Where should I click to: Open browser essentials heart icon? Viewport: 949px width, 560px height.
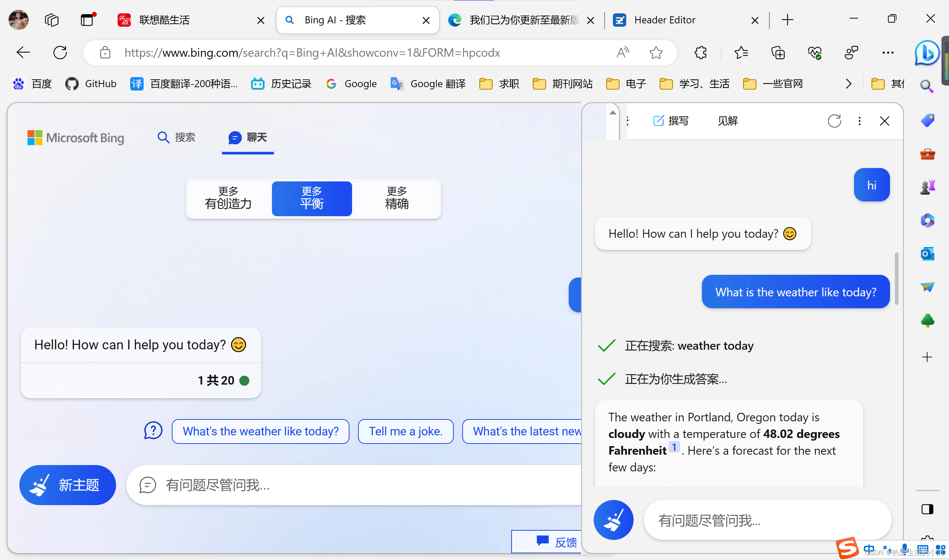(815, 52)
